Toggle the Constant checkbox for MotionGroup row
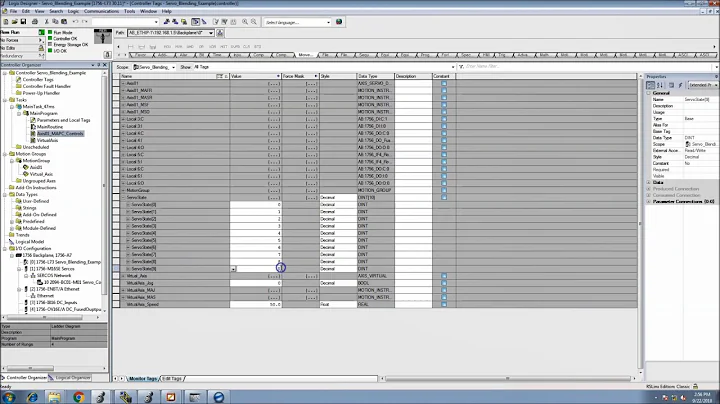 (444, 190)
